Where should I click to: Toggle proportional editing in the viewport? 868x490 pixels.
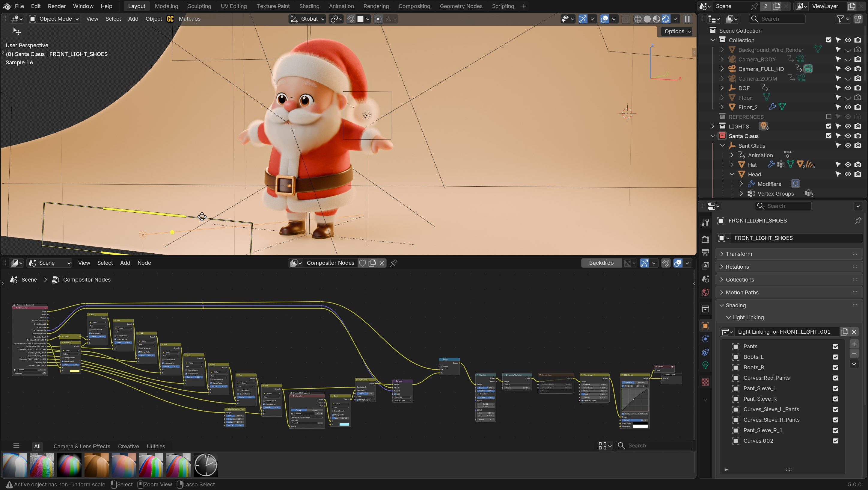point(378,19)
